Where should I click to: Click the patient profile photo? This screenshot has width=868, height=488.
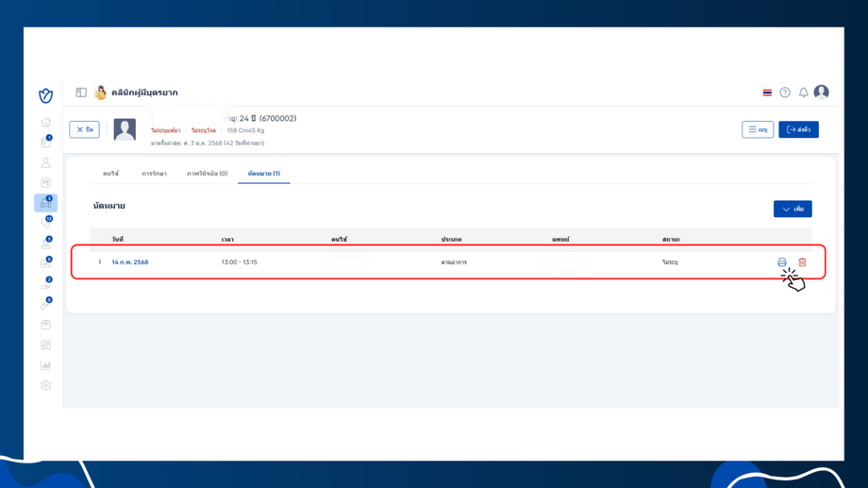125,129
